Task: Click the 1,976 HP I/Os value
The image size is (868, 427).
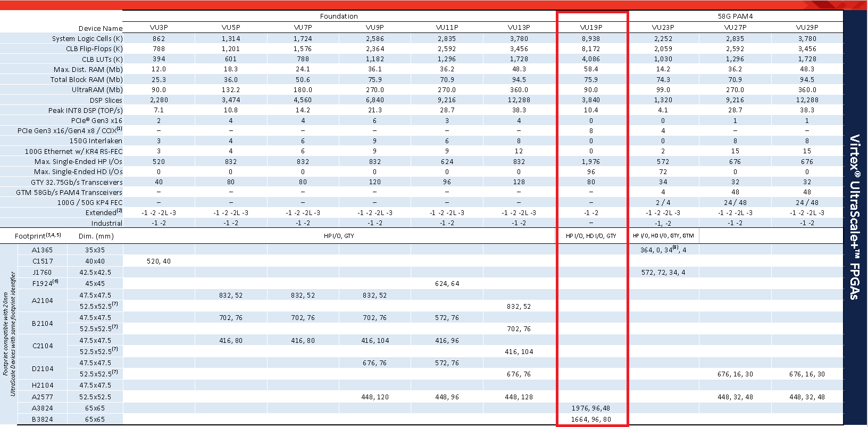Action: click(x=591, y=162)
